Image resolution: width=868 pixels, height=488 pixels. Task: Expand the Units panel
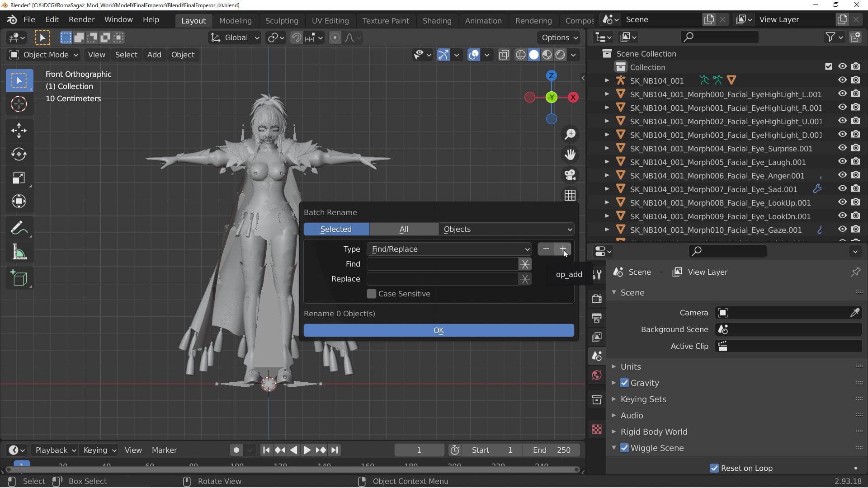[x=631, y=366]
